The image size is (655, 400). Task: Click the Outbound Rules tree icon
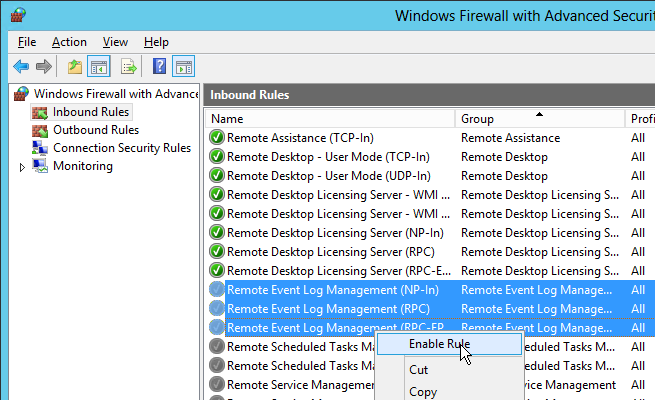point(40,130)
